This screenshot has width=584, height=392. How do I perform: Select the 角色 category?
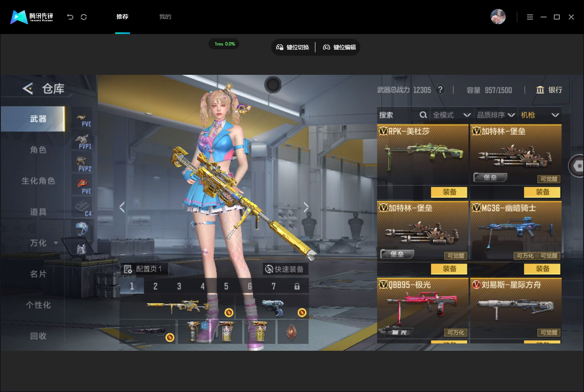click(38, 150)
